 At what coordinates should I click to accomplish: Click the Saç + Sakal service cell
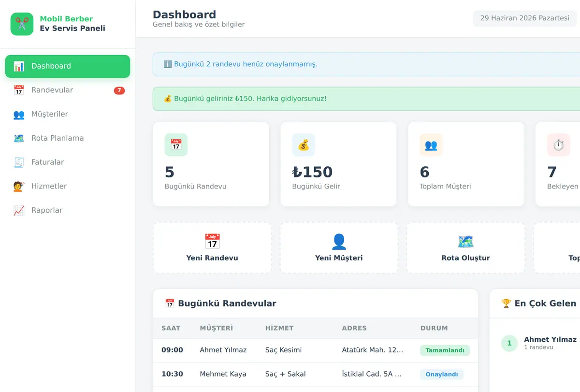click(286, 374)
